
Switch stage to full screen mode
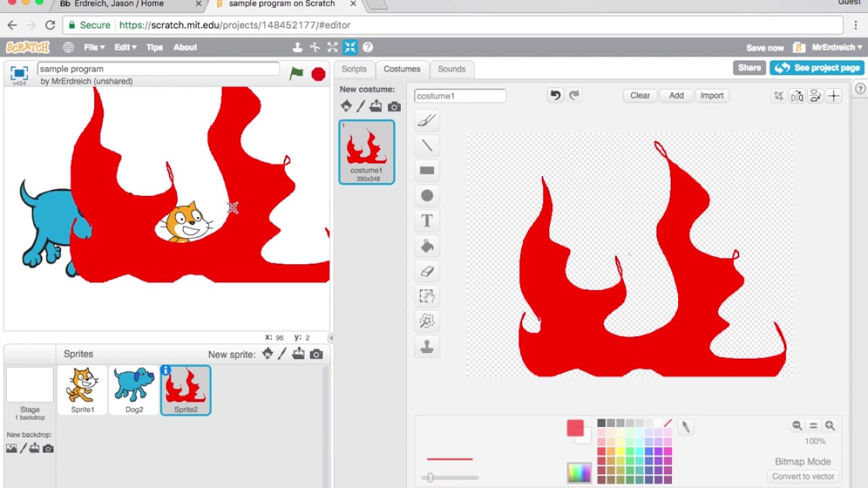(x=19, y=73)
